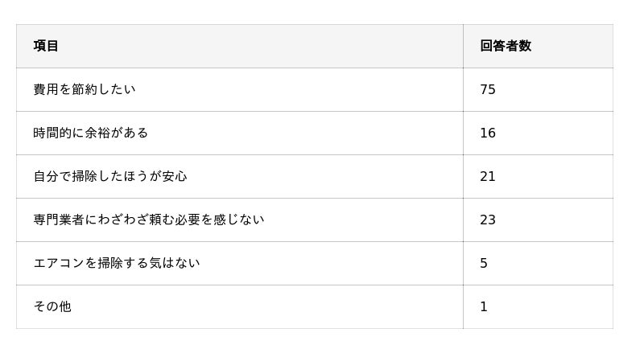Highlight the row for 時間的に余裕がある
644x353 pixels.
[x=314, y=133]
